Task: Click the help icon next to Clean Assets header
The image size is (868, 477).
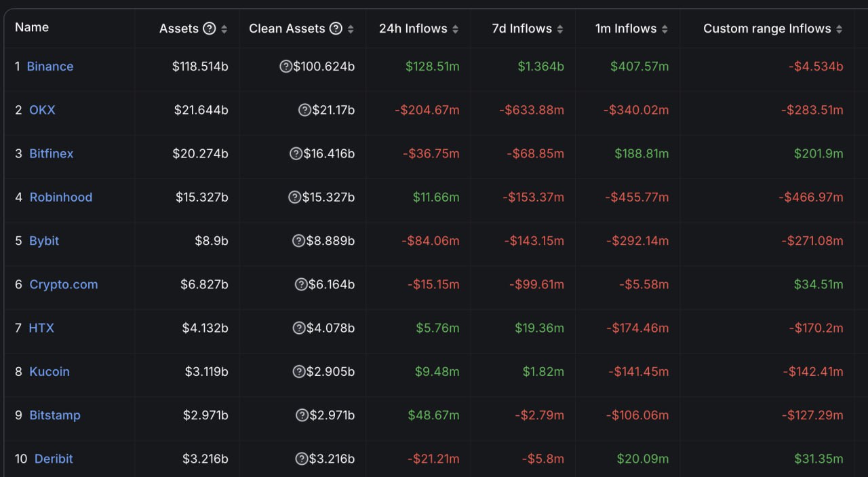Action: pos(336,28)
